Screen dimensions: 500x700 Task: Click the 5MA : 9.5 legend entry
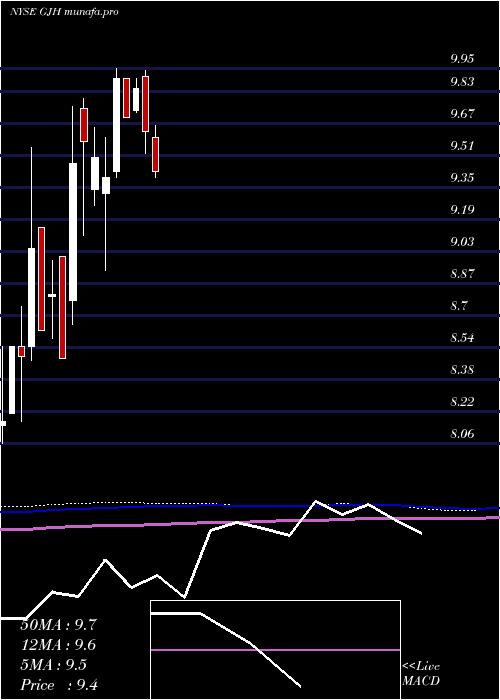tap(54, 665)
